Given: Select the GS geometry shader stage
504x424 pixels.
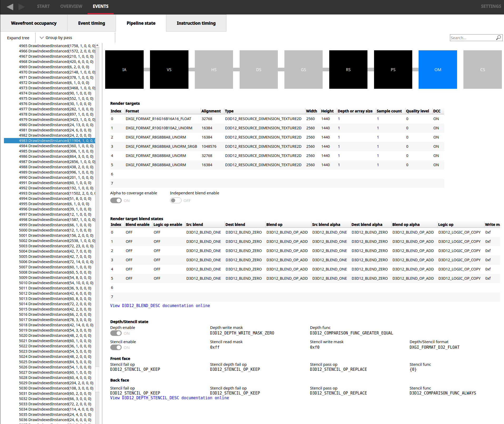Looking at the screenshot, I should tap(303, 70).
